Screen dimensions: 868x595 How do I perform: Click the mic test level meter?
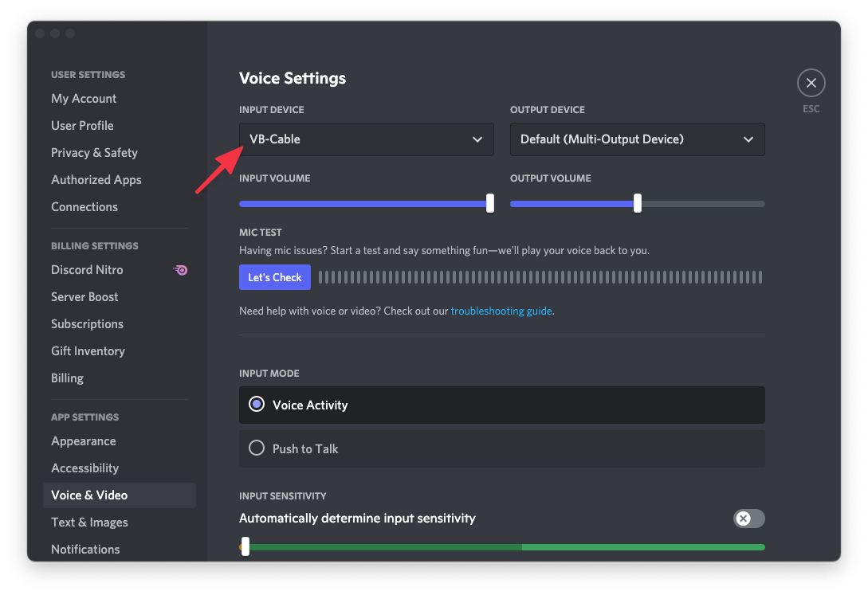(540, 277)
